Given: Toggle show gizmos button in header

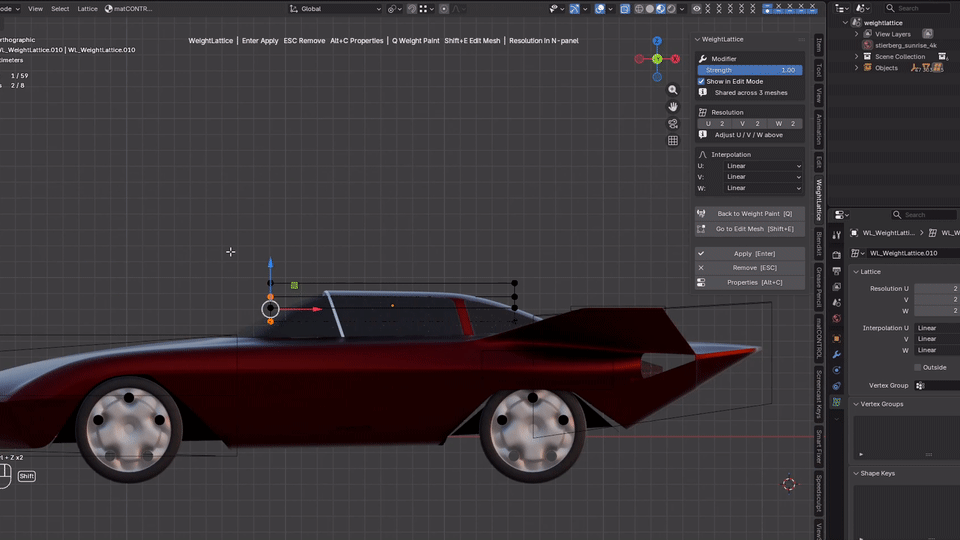Looking at the screenshot, I should tap(574, 9).
